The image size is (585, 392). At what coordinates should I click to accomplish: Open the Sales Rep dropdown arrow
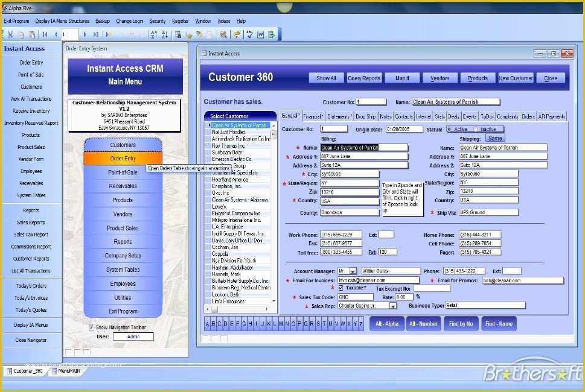tap(393, 306)
